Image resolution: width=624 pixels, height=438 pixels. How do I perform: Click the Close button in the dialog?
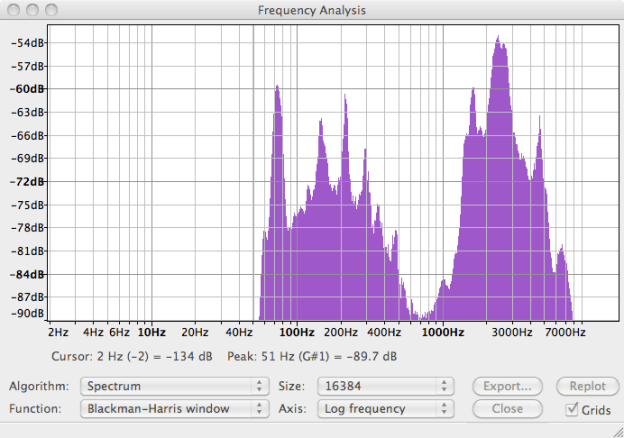click(508, 408)
